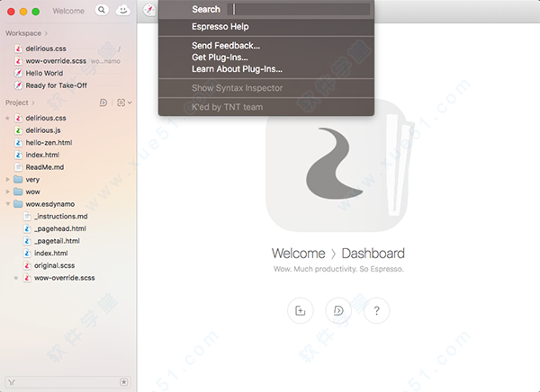Select _pagetail.html file
The height and width of the screenshot is (392, 540).
(x=58, y=241)
